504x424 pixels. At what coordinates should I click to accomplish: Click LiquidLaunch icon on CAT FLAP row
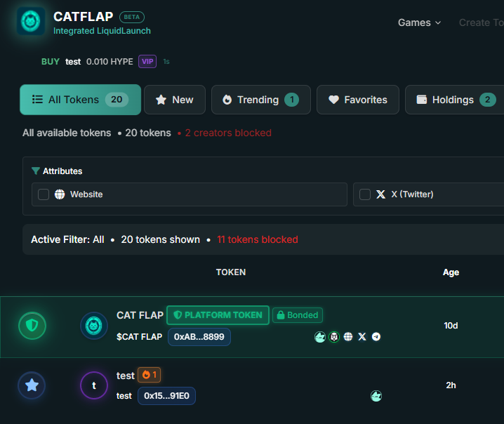[320, 337]
